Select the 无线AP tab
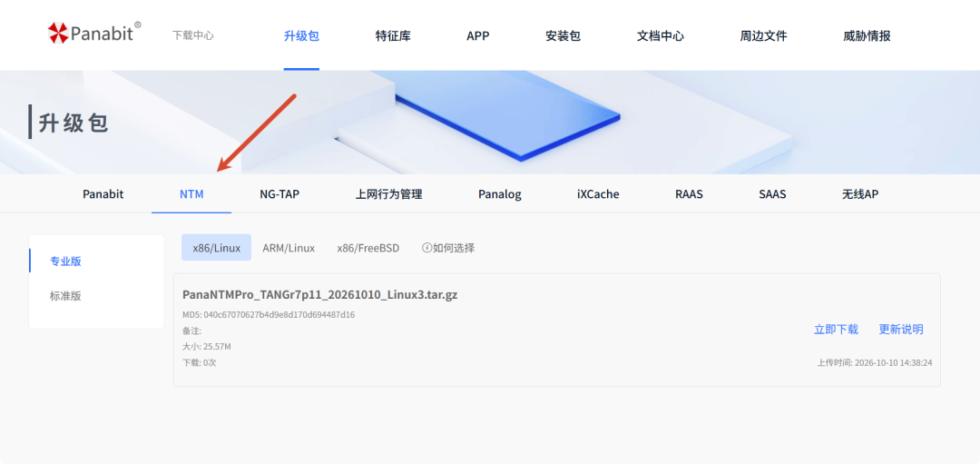The height and width of the screenshot is (464, 980). [860, 194]
